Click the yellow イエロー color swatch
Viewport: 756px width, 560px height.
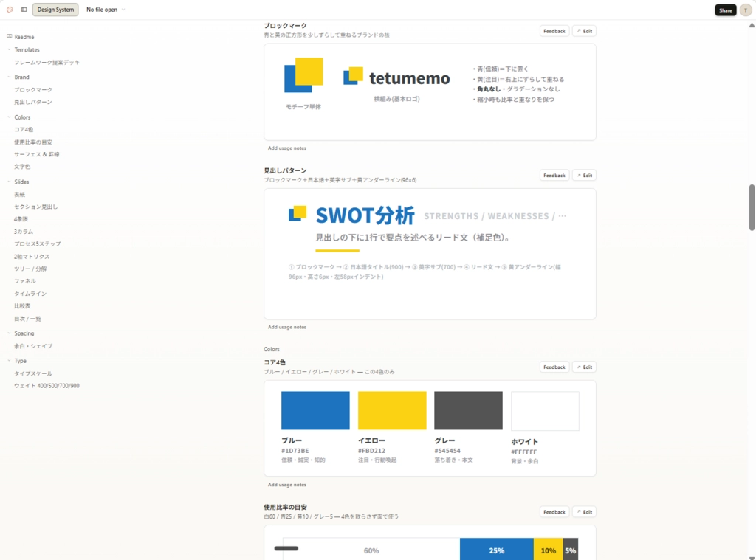tap(392, 410)
